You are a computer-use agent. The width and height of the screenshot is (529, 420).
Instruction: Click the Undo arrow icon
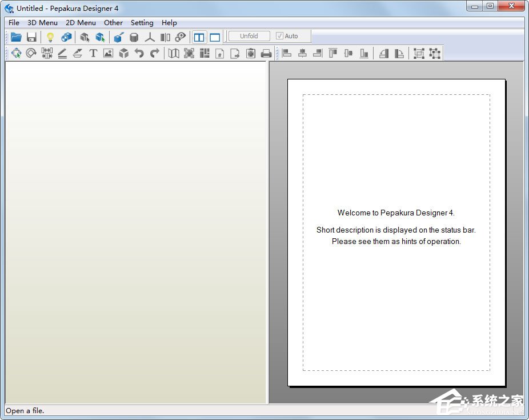[x=139, y=53]
